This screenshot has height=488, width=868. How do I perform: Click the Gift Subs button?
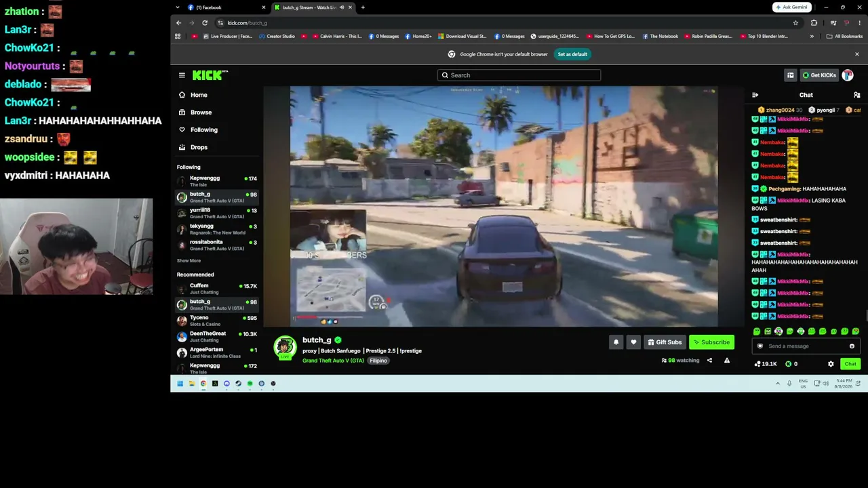coord(665,342)
